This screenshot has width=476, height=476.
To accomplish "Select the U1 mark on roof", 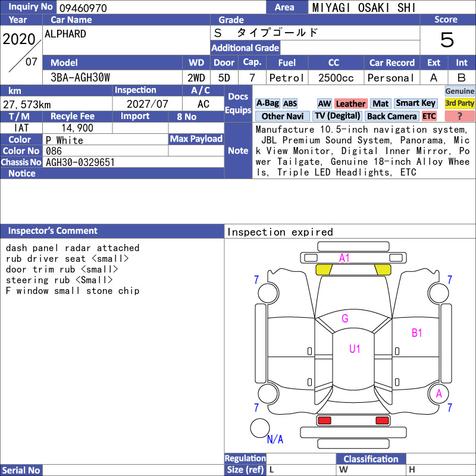I will pos(355,349).
